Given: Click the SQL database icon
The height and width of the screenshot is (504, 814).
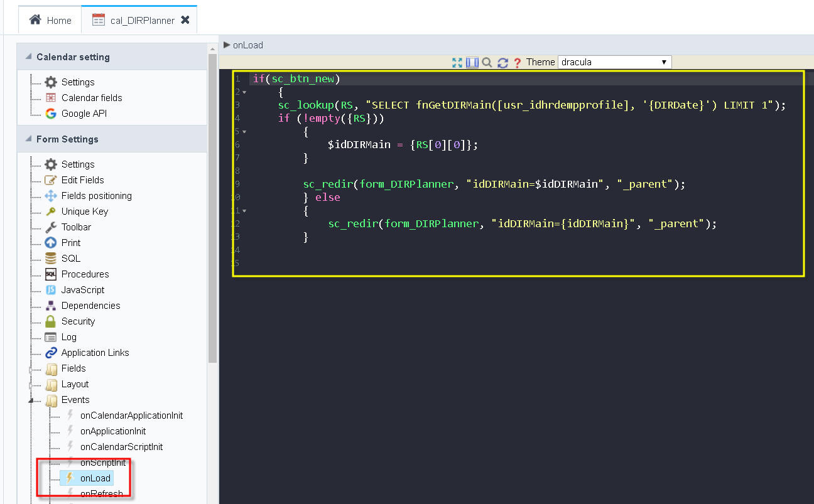Looking at the screenshot, I should tap(51, 259).
